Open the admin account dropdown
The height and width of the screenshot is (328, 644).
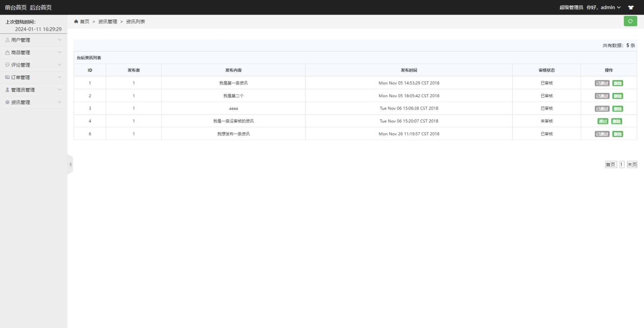point(611,8)
